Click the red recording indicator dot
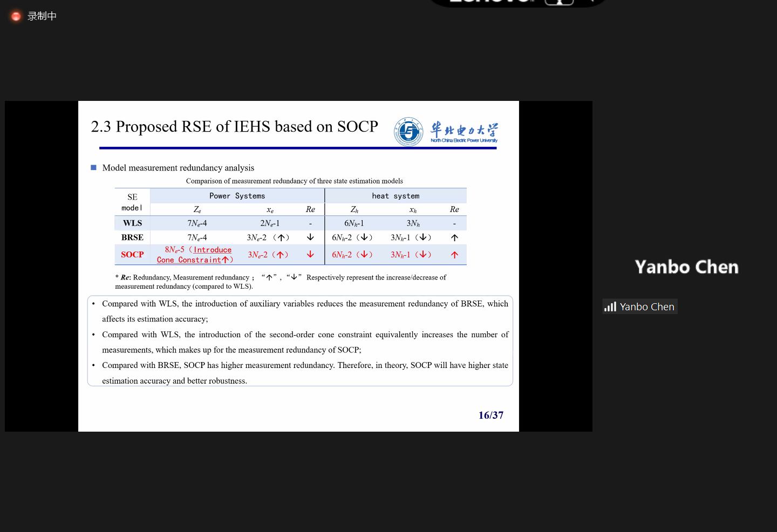777x532 pixels. (16, 16)
